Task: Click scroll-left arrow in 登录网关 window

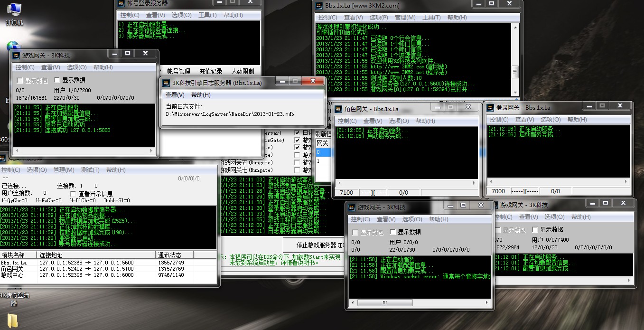Action: click(491, 181)
